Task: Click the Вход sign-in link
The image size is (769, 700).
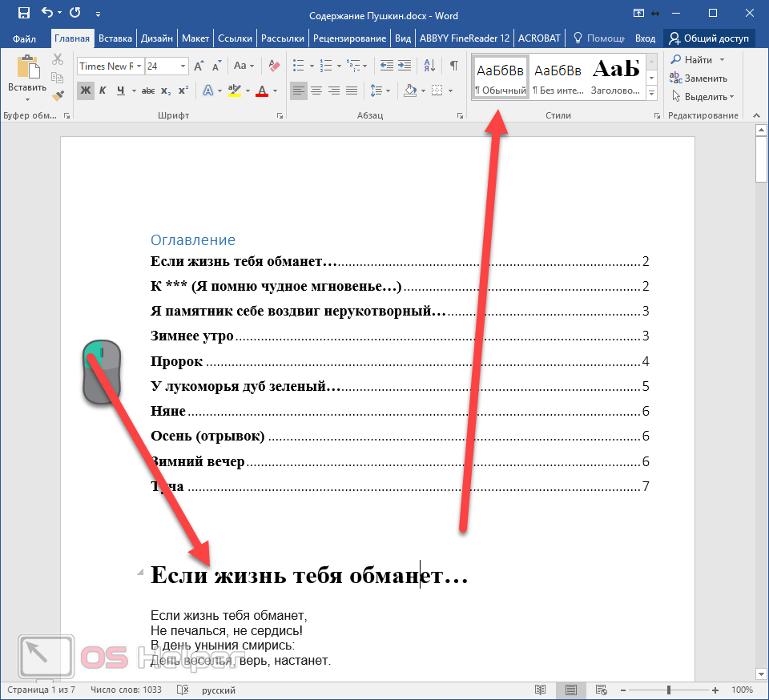Action: pyautogui.click(x=645, y=38)
